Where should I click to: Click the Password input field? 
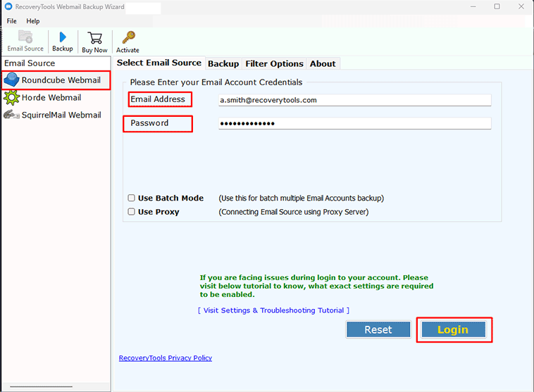(x=355, y=124)
